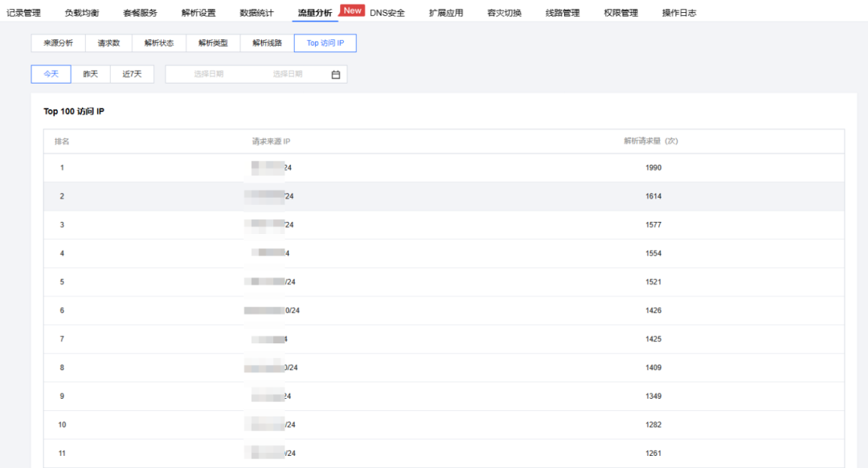Screen dimensions: 868x468
Task: Open 解析线路 sub-tab
Action: (267, 43)
